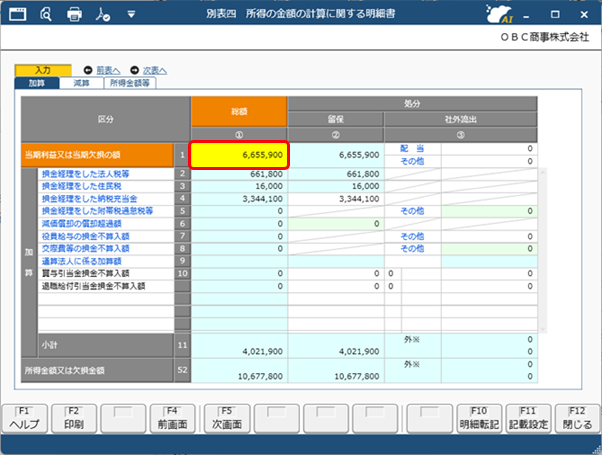Click the F1 ヘルプ button
Viewport: 602px width, 455px height.
click(25, 419)
